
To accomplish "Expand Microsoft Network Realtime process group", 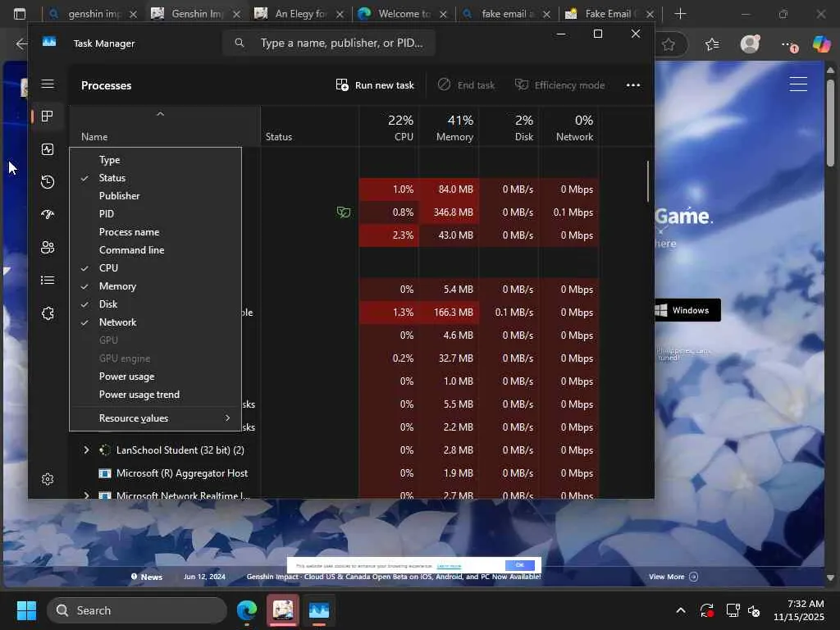I will tap(86, 495).
